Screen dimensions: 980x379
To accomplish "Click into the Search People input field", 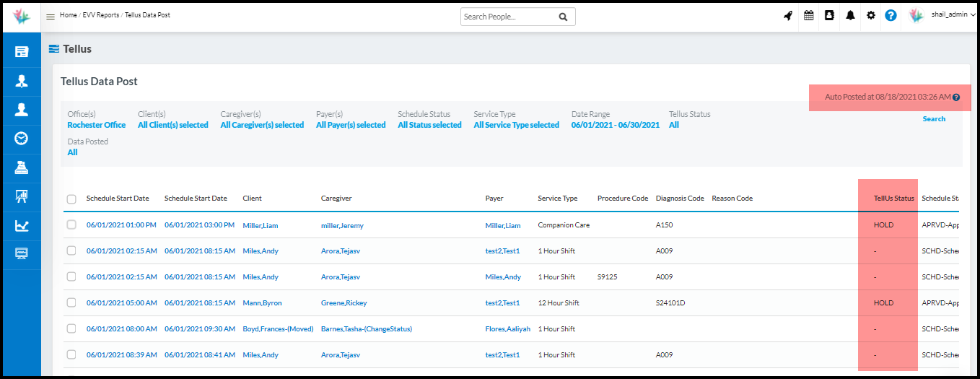I will tap(509, 17).
